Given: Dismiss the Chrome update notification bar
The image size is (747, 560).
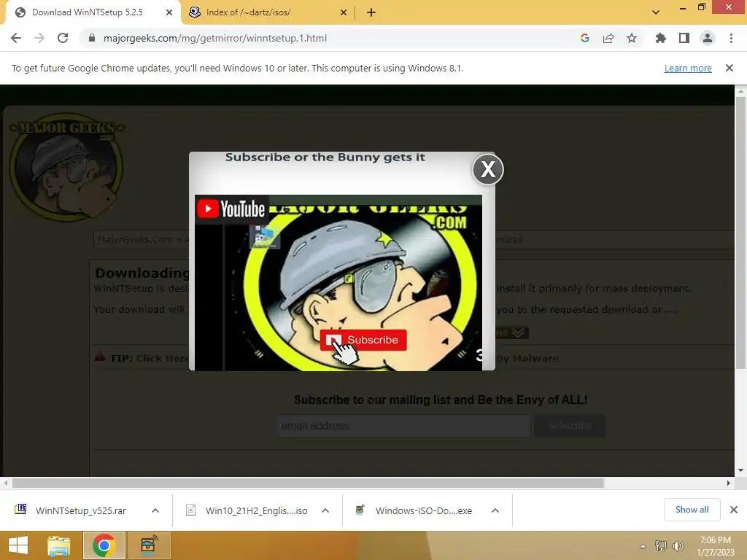Looking at the screenshot, I should [x=729, y=68].
